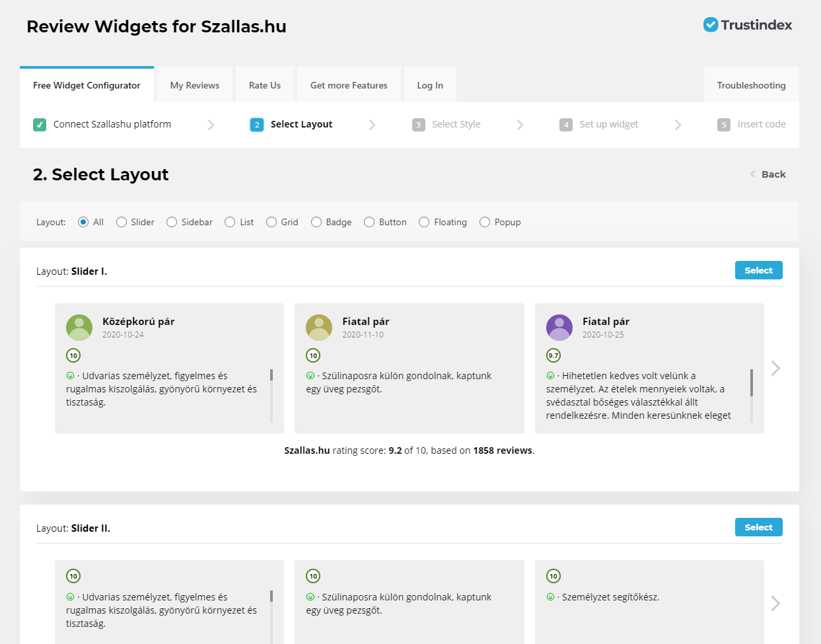Click the Connect Szallashu platform step
Image resolution: width=821 pixels, height=644 pixels.
coord(112,124)
